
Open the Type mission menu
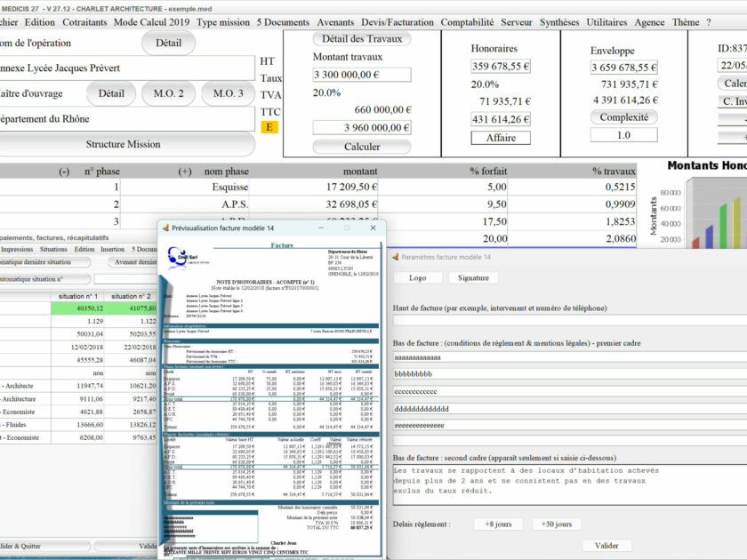223,22
